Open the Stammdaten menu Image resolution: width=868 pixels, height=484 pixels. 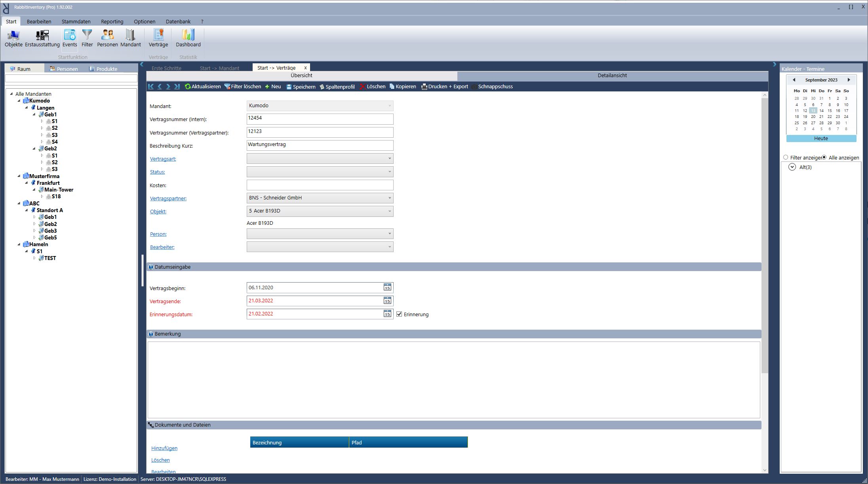coord(76,21)
